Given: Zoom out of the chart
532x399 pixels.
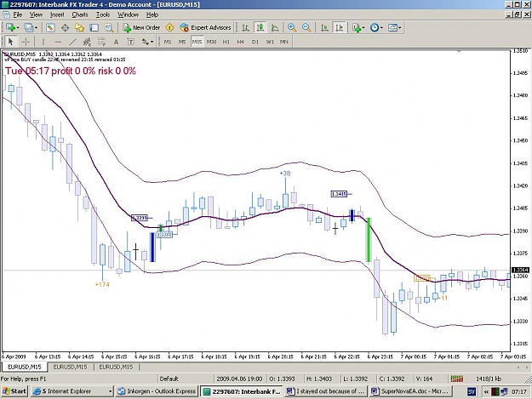Looking at the screenshot, I should pyautogui.click(x=306, y=27).
